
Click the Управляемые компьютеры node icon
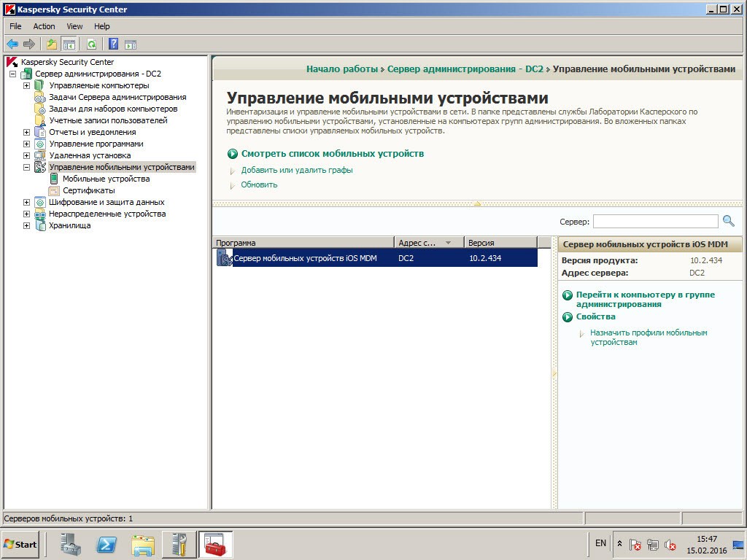pyautogui.click(x=40, y=86)
